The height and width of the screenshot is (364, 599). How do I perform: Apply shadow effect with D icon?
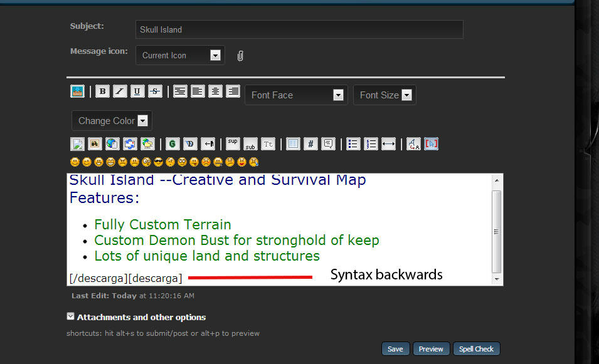point(190,144)
